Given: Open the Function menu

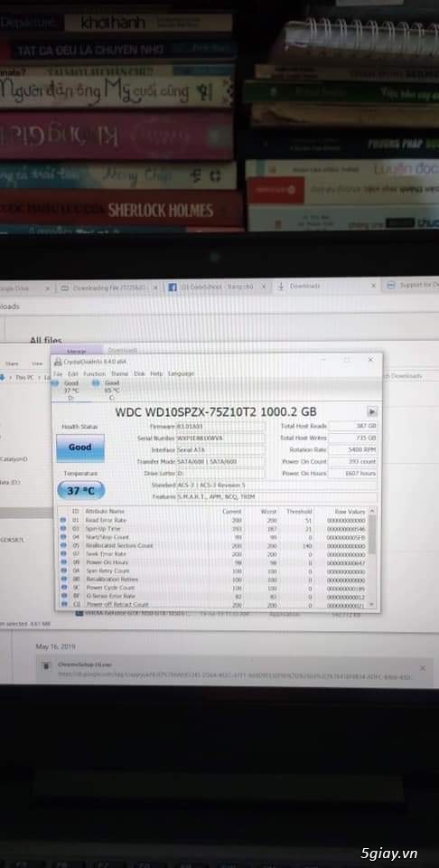Looking at the screenshot, I should tap(95, 373).
